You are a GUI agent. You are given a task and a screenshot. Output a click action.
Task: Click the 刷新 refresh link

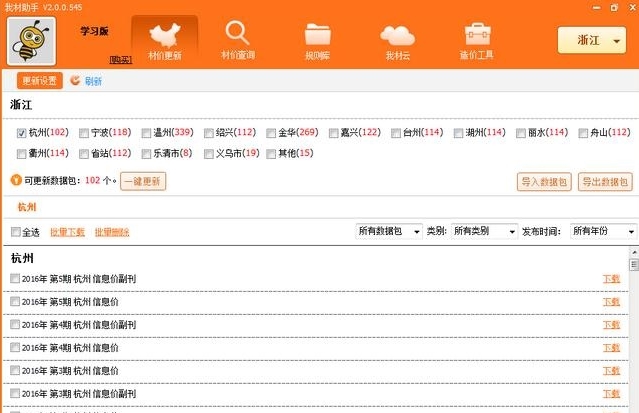coord(93,81)
